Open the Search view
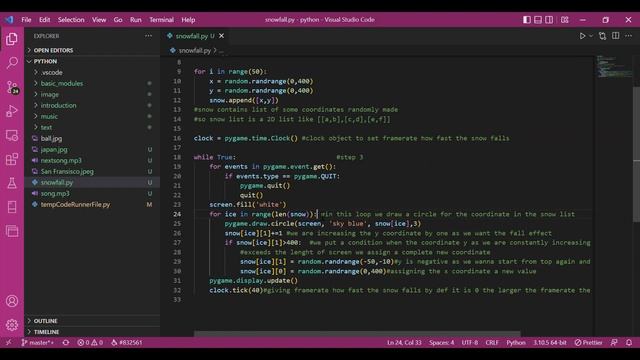Image resolution: width=640 pixels, height=360 pixels. (x=12, y=63)
